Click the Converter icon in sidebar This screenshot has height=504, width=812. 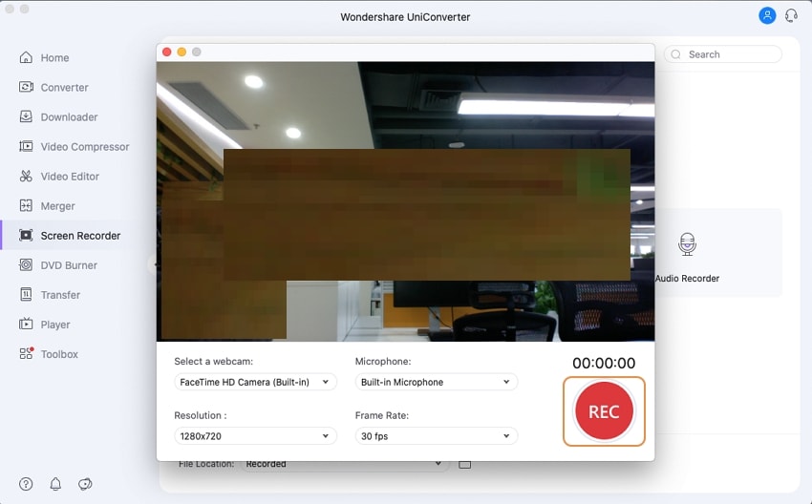click(x=26, y=87)
